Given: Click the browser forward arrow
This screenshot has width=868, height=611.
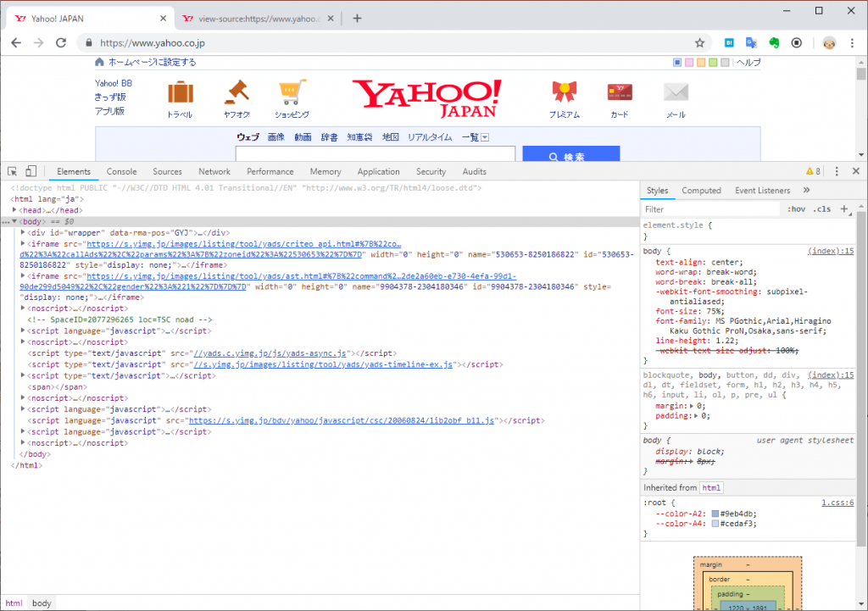Looking at the screenshot, I should click(x=38, y=42).
